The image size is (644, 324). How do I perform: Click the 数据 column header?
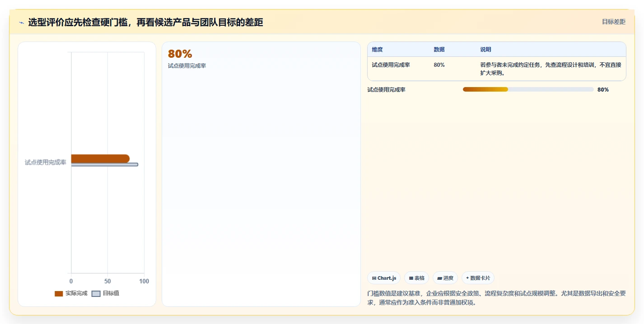[439, 50]
